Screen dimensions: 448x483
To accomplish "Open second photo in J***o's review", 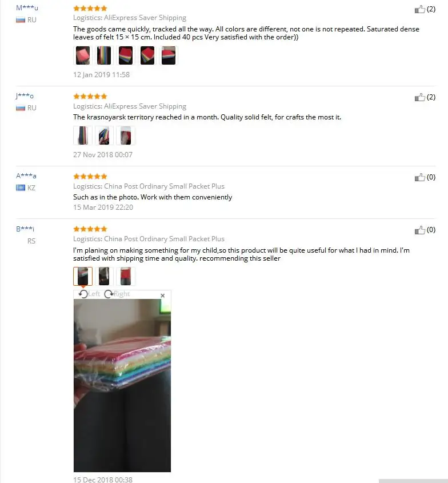I will click(104, 135).
